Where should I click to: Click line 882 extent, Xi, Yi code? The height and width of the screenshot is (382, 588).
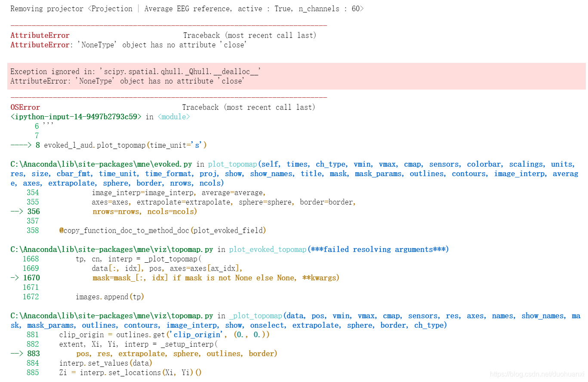[139, 344]
